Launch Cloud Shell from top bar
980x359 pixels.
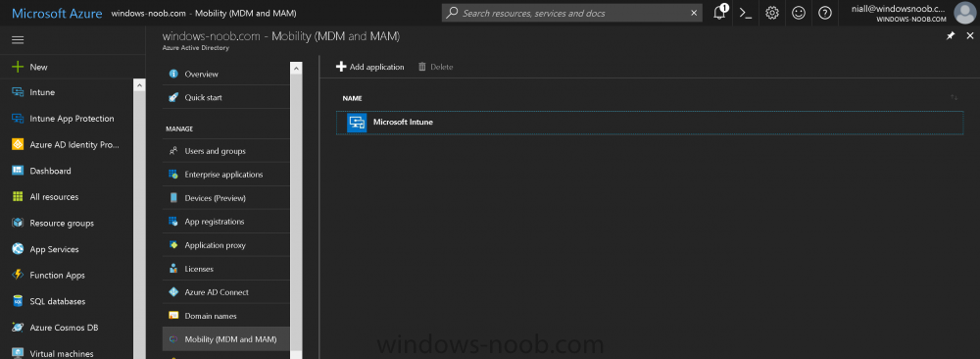point(746,13)
